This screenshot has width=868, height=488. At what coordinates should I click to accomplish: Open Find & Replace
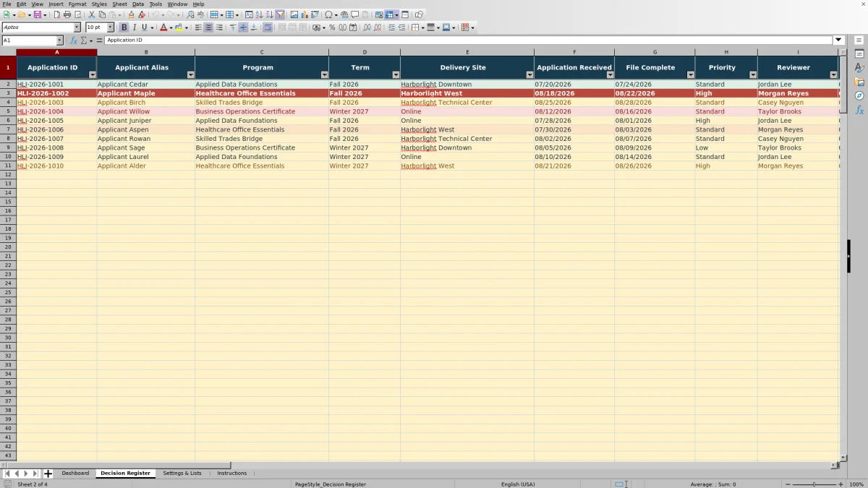tap(190, 14)
